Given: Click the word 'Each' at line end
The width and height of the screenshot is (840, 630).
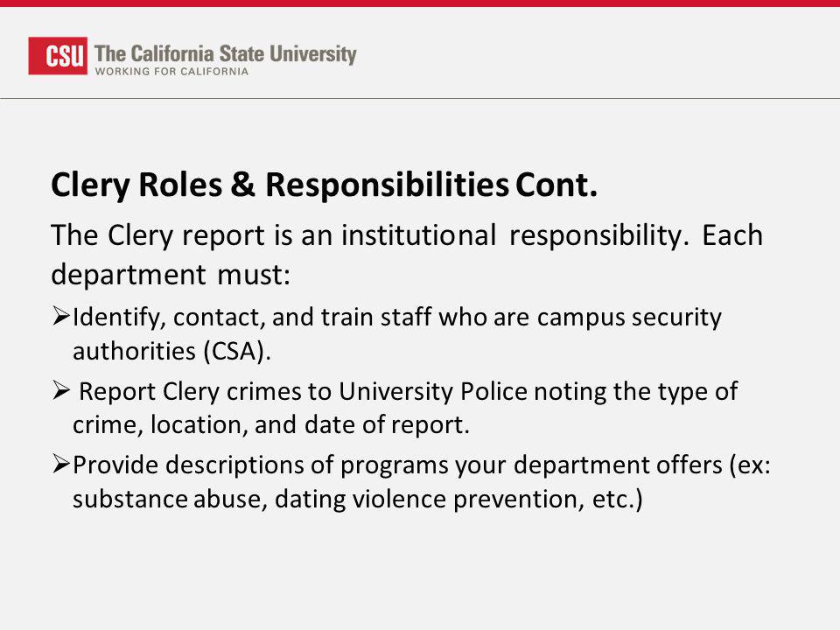Looking at the screenshot, I should coord(732,235).
